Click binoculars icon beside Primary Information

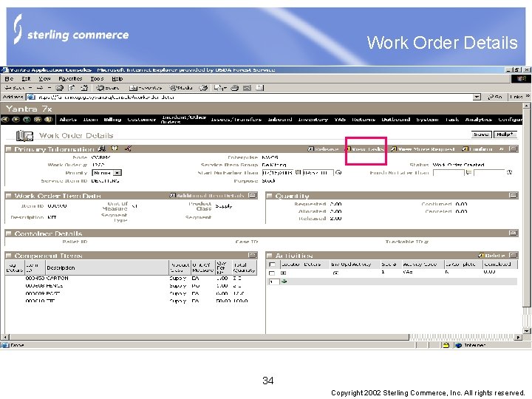pyautogui.click(x=101, y=149)
